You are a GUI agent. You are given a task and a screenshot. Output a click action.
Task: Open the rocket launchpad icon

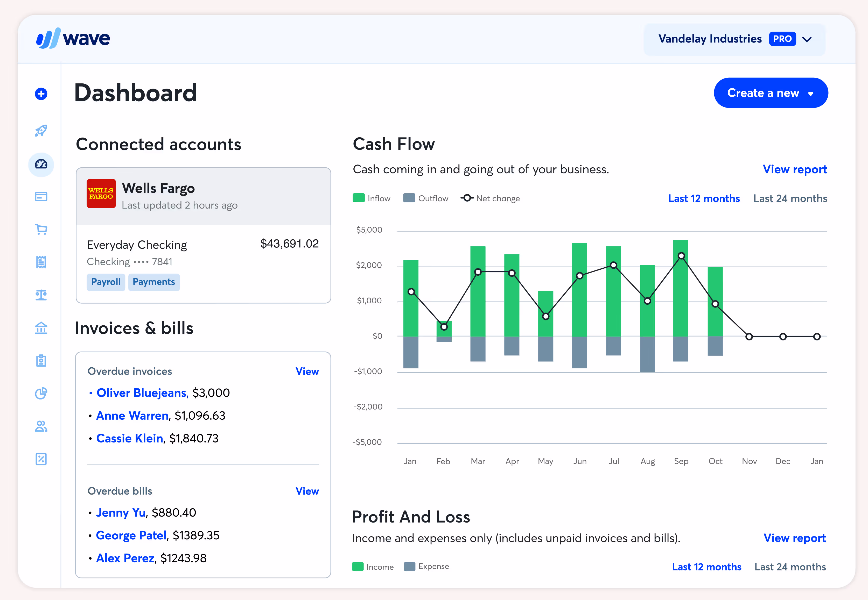click(x=41, y=131)
